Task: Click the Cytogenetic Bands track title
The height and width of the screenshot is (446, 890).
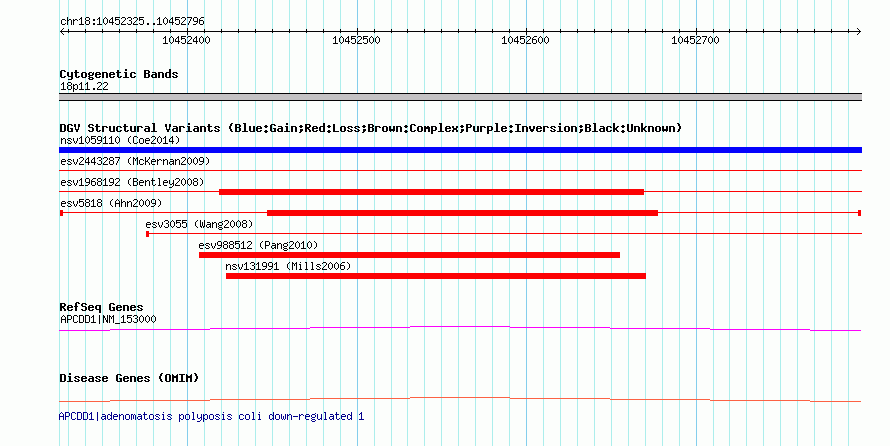Action: (x=119, y=74)
